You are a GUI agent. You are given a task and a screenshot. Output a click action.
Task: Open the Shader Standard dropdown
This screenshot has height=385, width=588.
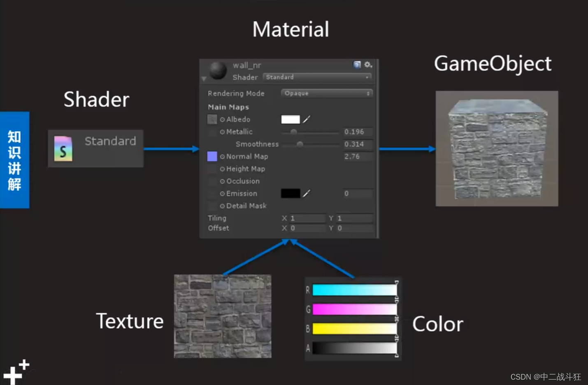pos(317,77)
